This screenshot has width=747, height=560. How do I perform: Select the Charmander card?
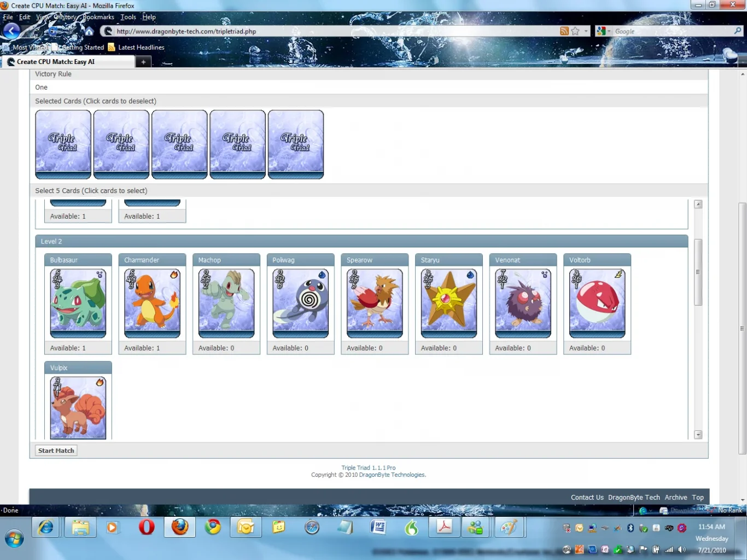coord(152,303)
